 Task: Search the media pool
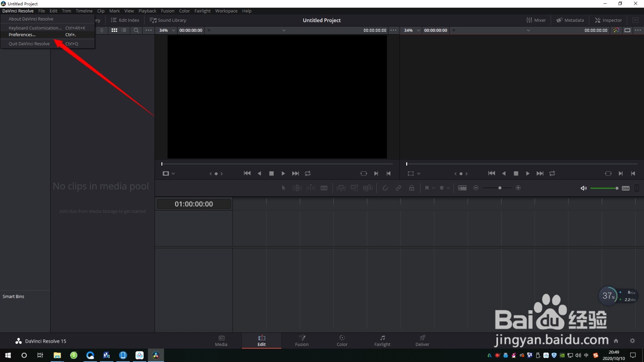pos(136,30)
